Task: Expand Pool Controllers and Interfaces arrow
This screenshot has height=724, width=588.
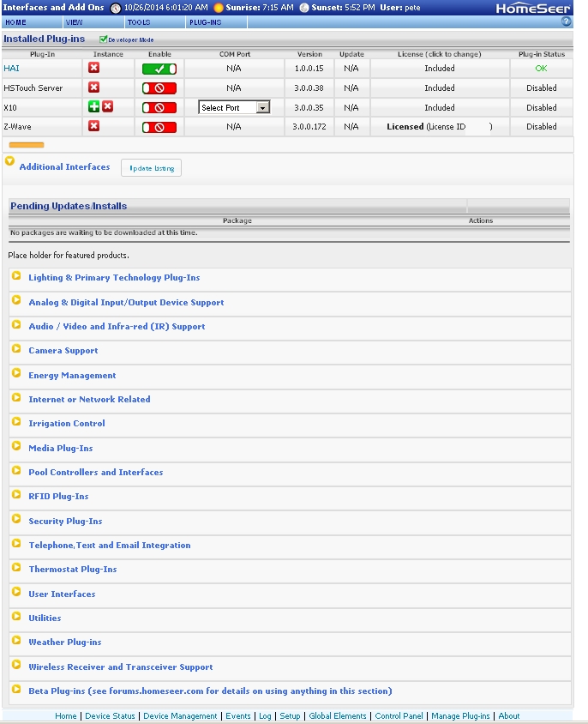Action: pyautogui.click(x=16, y=470)
